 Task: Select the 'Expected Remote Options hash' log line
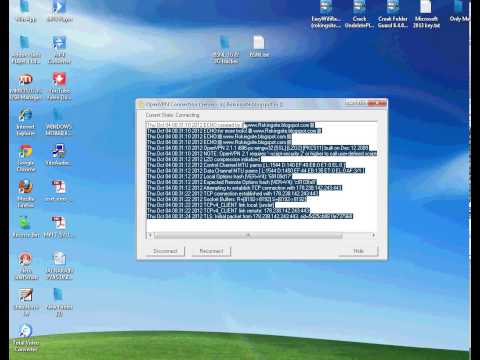[x=232, y=182]
